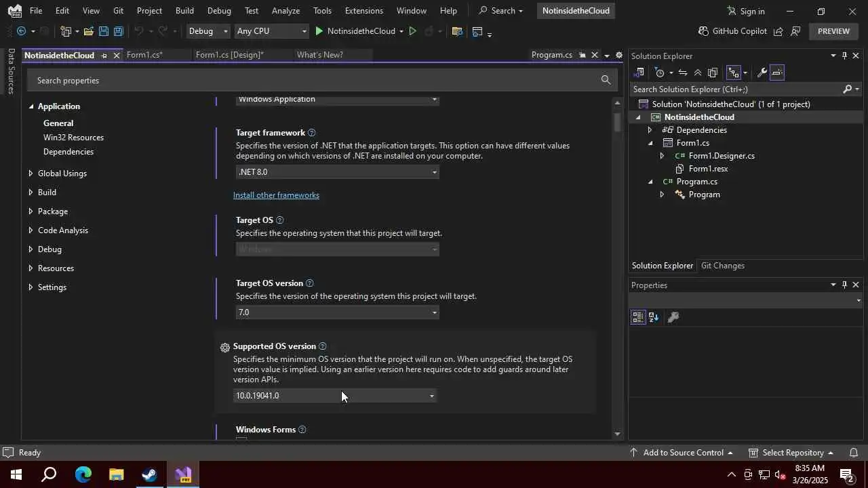Expand the Global Usings section
The image size is (868, 488).
click(x=31, y=174)
